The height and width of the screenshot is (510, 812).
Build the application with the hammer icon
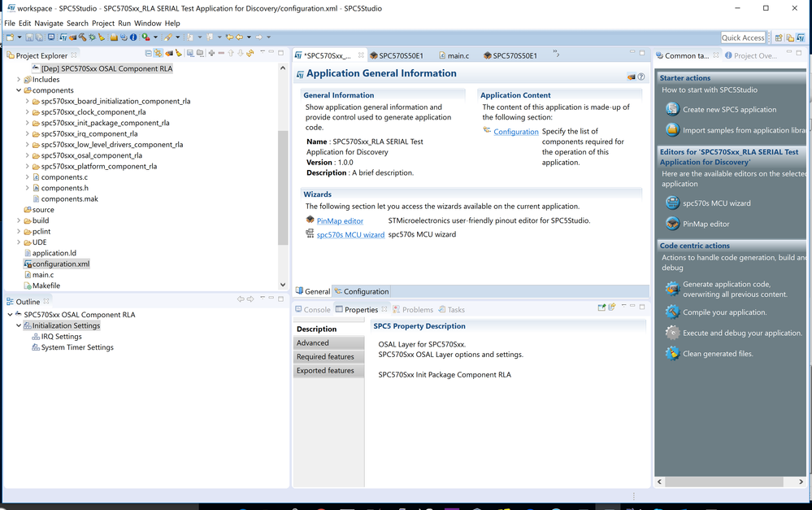click(82, 37)
